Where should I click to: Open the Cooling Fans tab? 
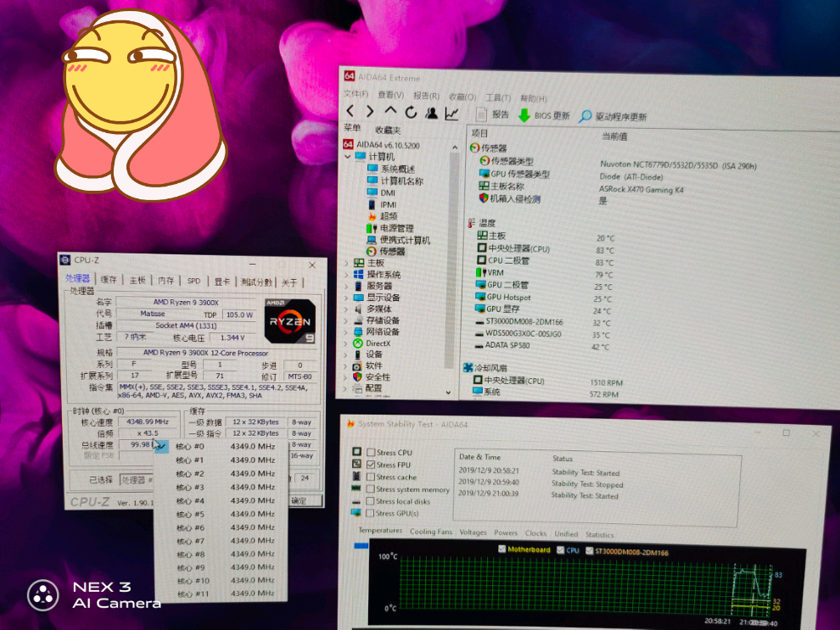431,532
